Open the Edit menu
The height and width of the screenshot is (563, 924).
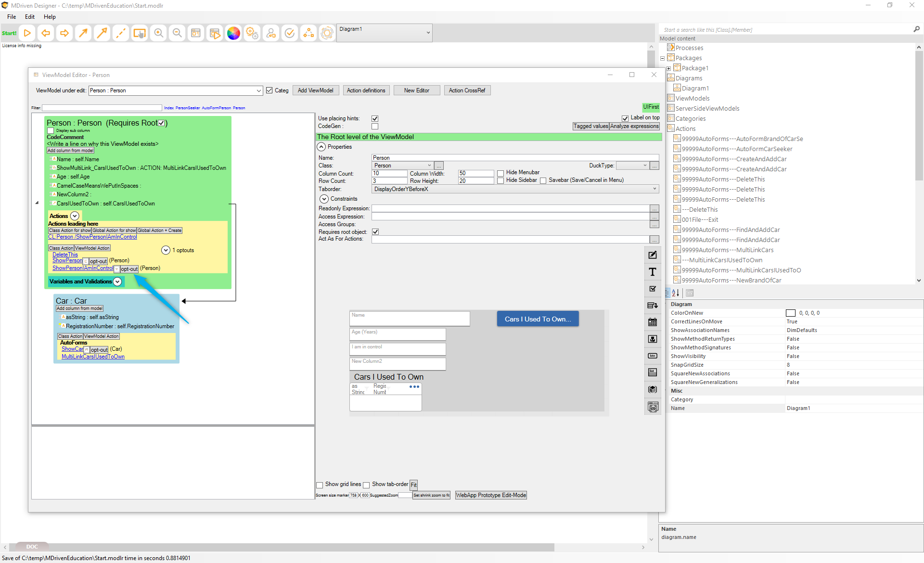coord(30,17)
